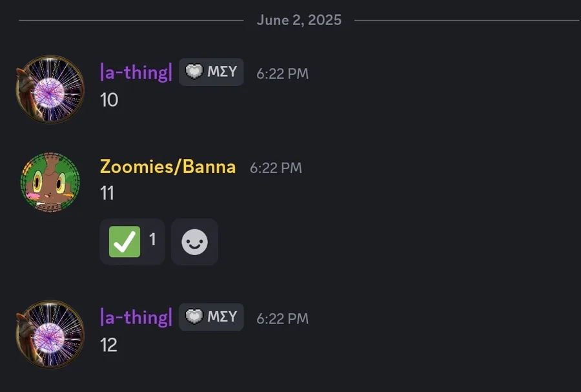The image size is (581, 392).
Task: Select the message text 12
Action: [x=108, y=346]
